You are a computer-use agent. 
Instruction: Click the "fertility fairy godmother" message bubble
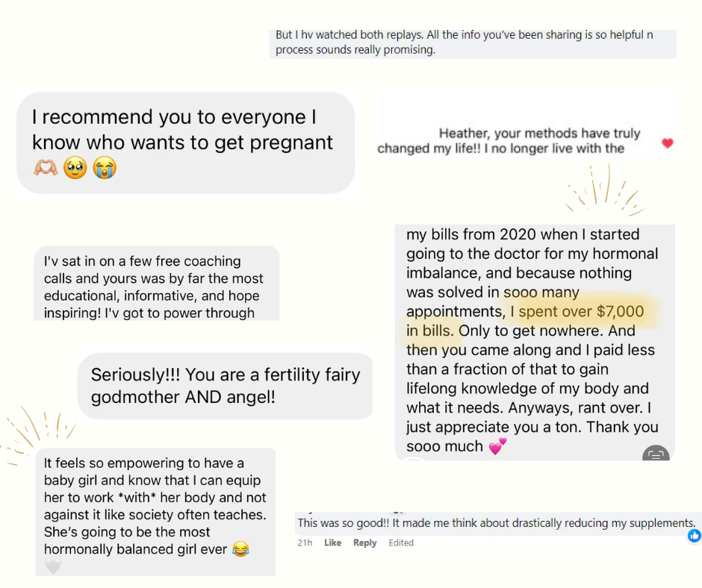(225, 386)
